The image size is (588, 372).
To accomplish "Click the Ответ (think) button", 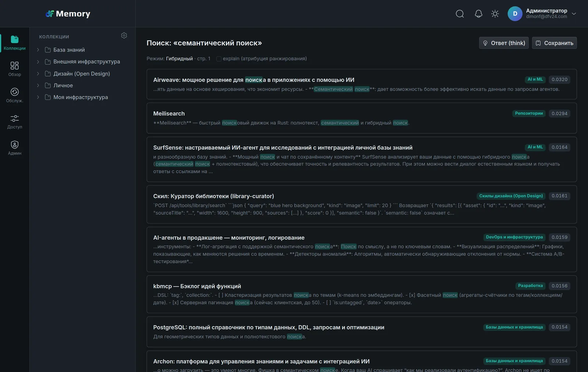I will (504, 43).
